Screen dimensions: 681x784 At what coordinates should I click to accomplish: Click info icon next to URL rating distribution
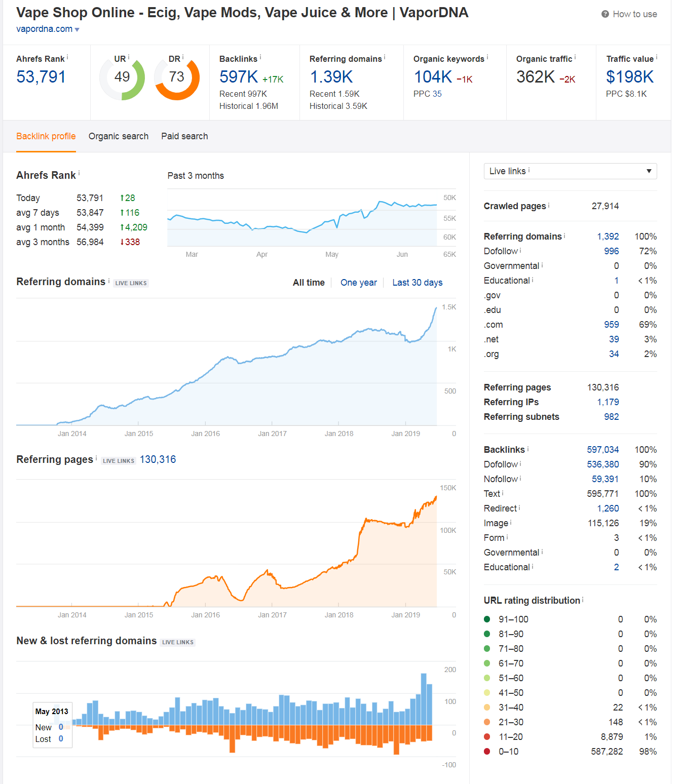coord(583,599)
